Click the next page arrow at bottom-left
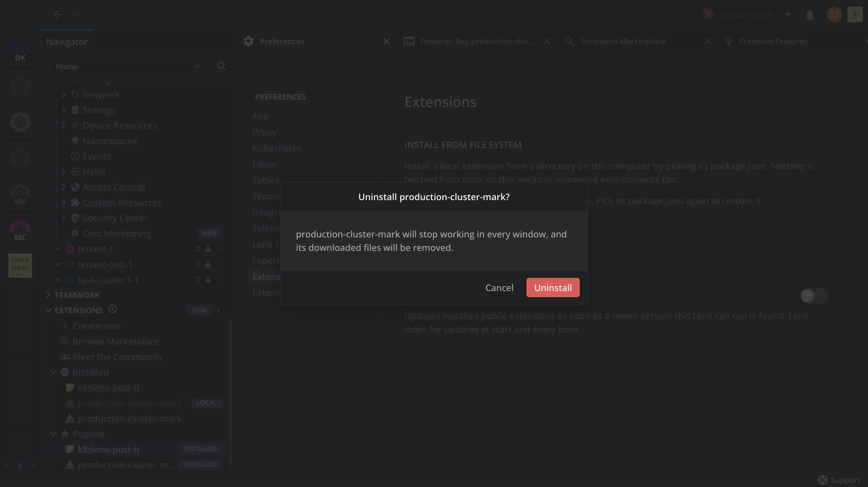Viewport: 868px width, 487px height. 34,466
